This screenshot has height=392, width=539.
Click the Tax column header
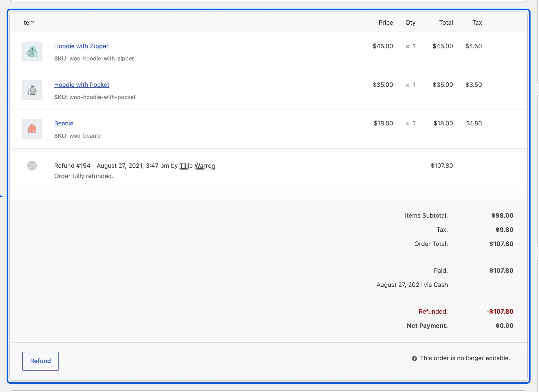pos(477,23)
